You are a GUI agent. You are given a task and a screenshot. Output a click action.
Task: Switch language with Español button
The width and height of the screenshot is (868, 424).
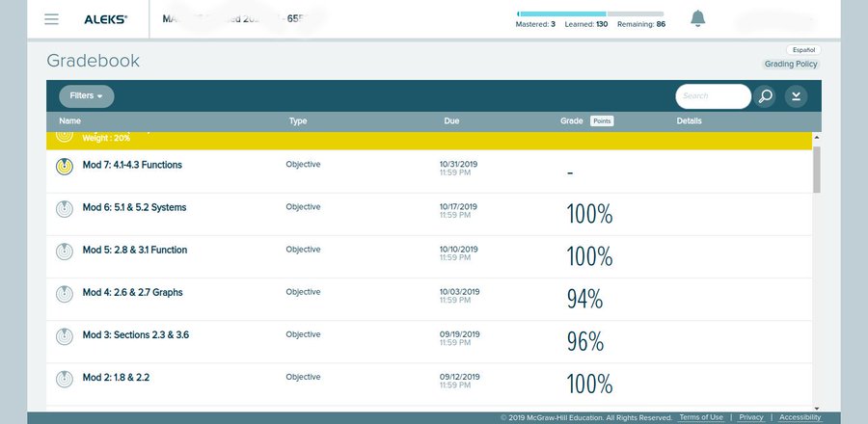pyautogui.click(x=803, y=50)
